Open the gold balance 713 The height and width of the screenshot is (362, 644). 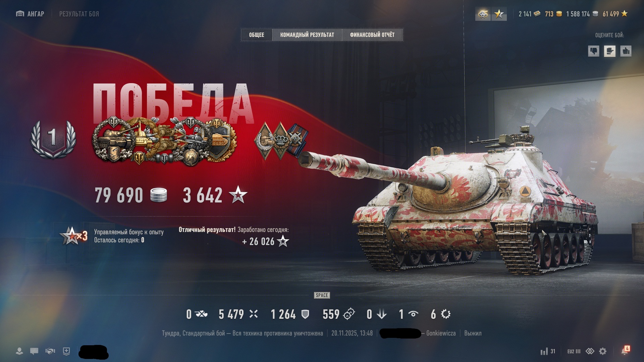point(553,14)
